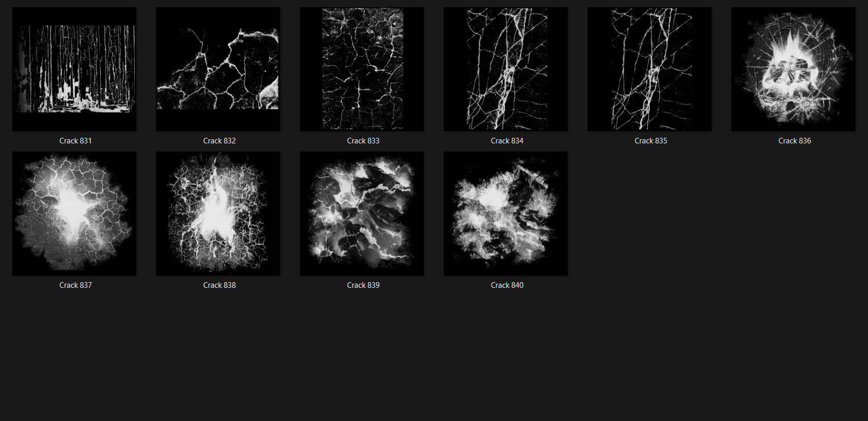Select the "Crack 836" text label

pyautogui.click(x=795, y=141)
